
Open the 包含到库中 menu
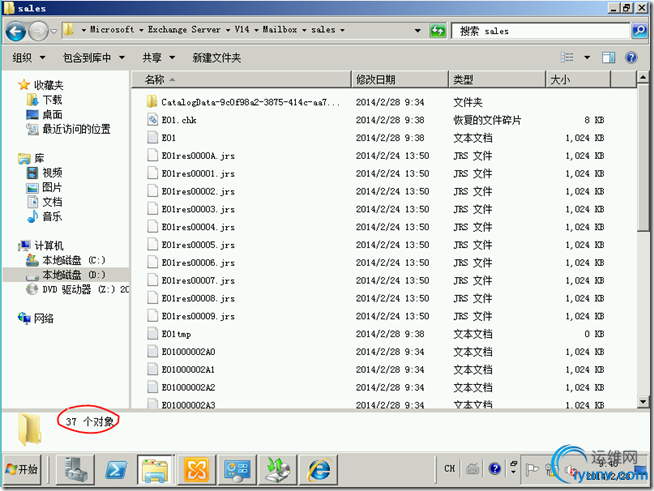pyautogui.click(x=93, y=58)
